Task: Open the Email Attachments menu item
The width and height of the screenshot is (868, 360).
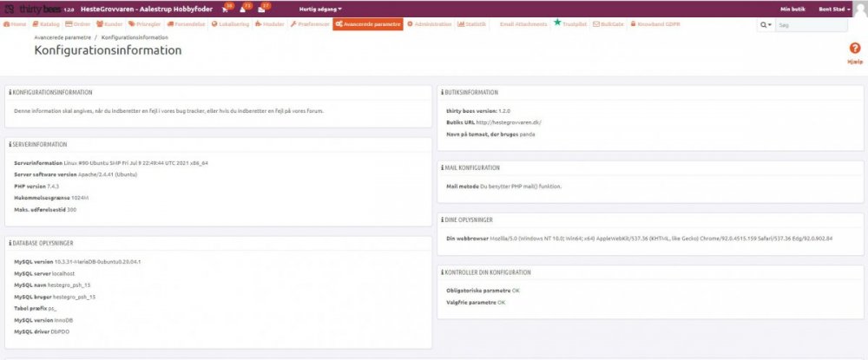Action: coord(524,24)
